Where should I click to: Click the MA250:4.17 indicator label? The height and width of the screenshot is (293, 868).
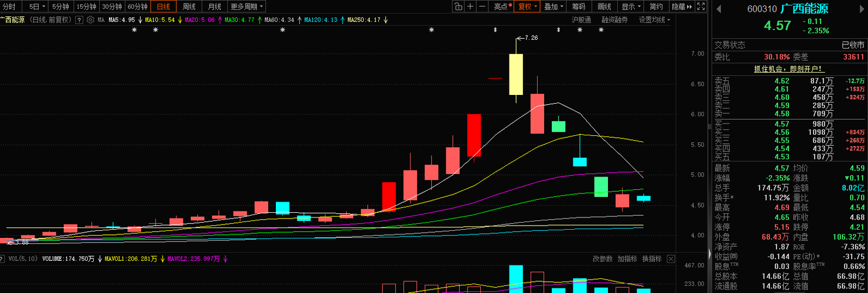click(364, 19)
